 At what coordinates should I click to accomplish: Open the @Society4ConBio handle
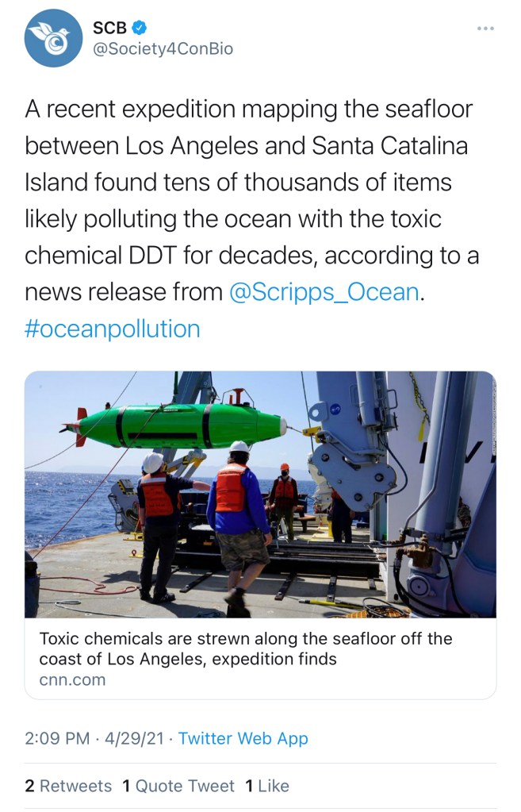click(x=163, y=49)
